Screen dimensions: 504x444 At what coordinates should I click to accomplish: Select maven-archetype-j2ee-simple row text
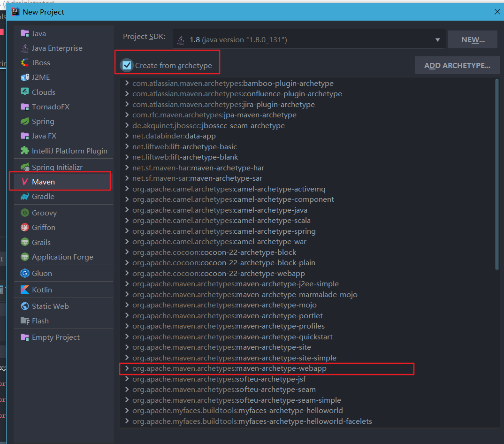[x=236, y=284]
